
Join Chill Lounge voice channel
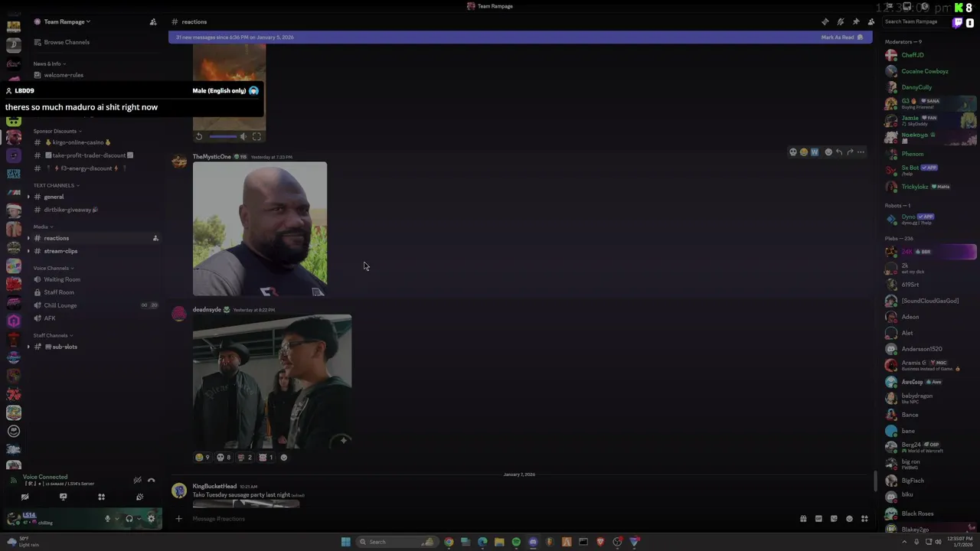pyautogui.click(x=60, y=305)
